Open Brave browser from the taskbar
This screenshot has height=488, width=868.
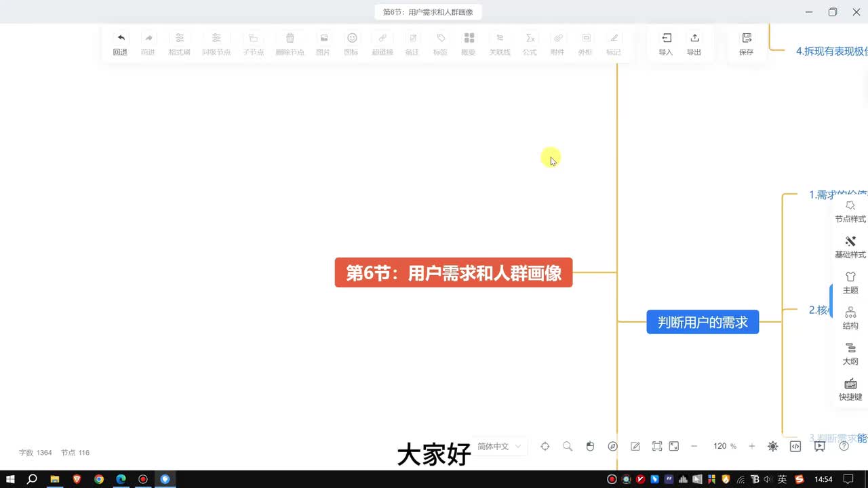[77, 479]
